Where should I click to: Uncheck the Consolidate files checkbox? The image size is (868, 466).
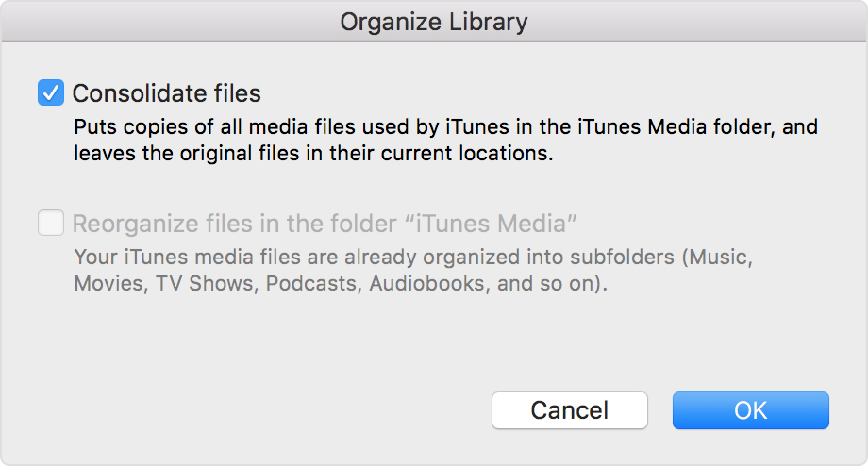pos(50,93)
